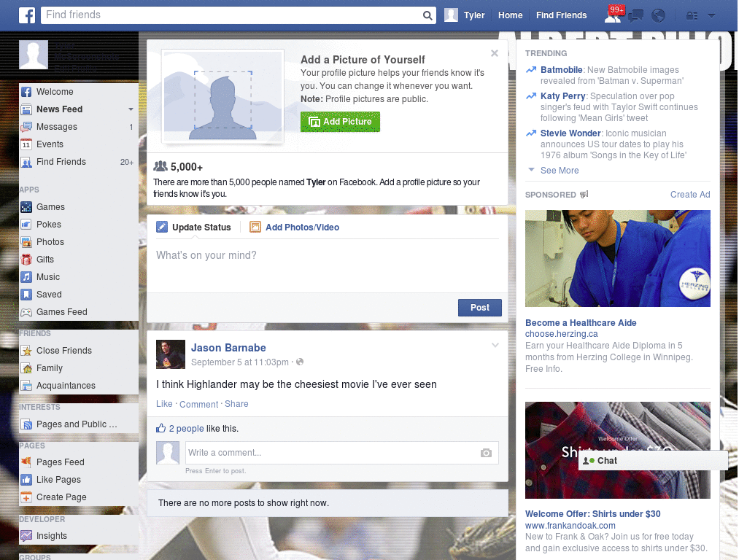Screen dimensions: 747x560
Task: Click the Music app icon
Action: 27,277
